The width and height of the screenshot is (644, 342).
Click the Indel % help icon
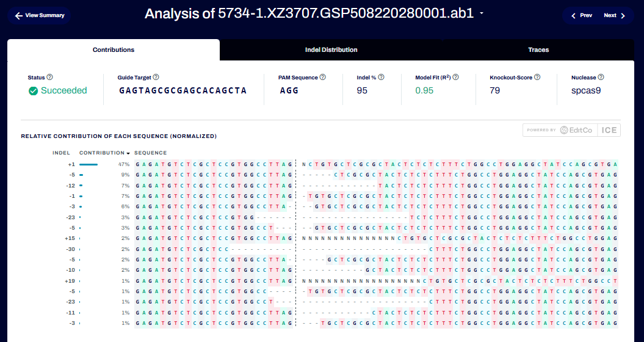point(381,78)
